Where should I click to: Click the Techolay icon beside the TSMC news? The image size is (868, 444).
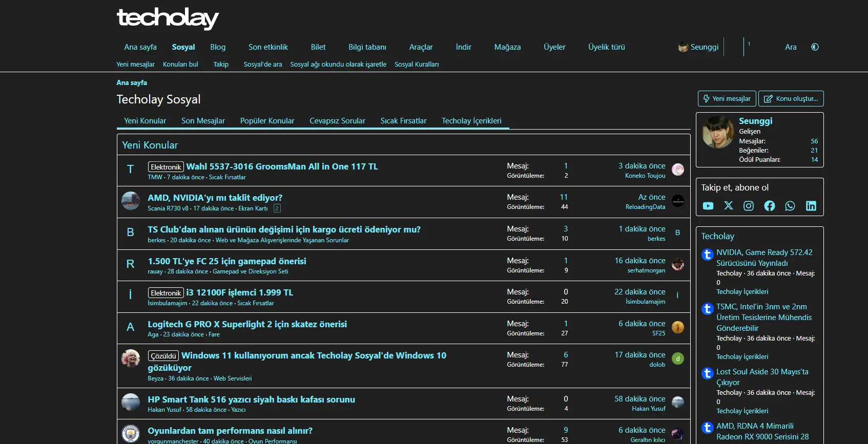pos(708,309)
